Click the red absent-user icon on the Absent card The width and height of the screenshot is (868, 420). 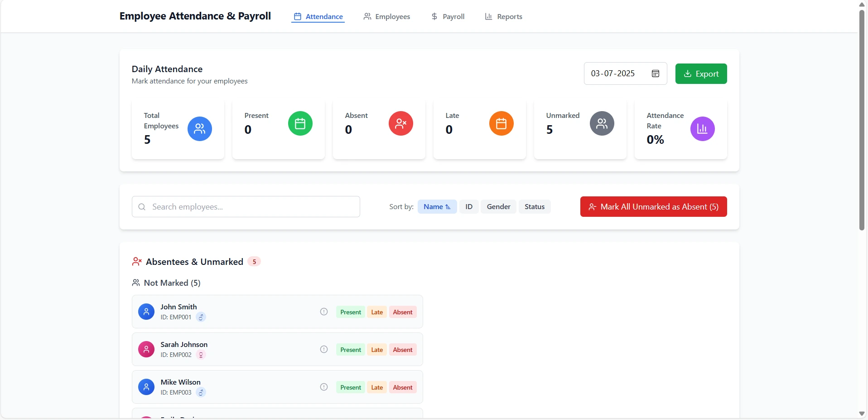pyautogui.click(x=401, y=123)
